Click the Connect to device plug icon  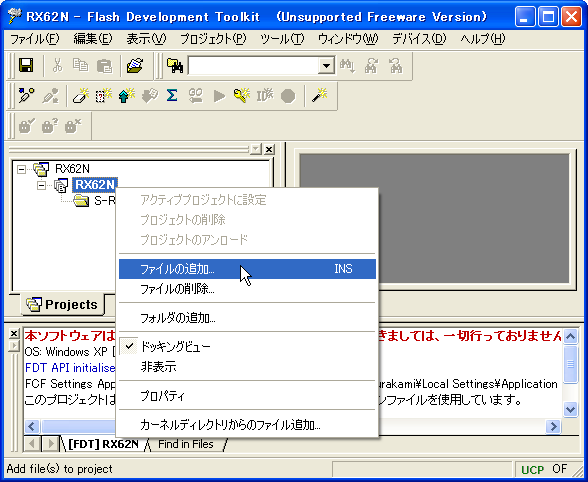pyautogui.click(x=26, y=96)
